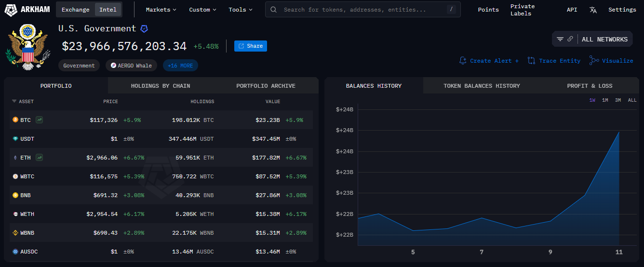The height and width of the screenshot is (267, 644).
Task: Sort by the PRICE column header
Action: pyautogui.click(x=110, y=102)
